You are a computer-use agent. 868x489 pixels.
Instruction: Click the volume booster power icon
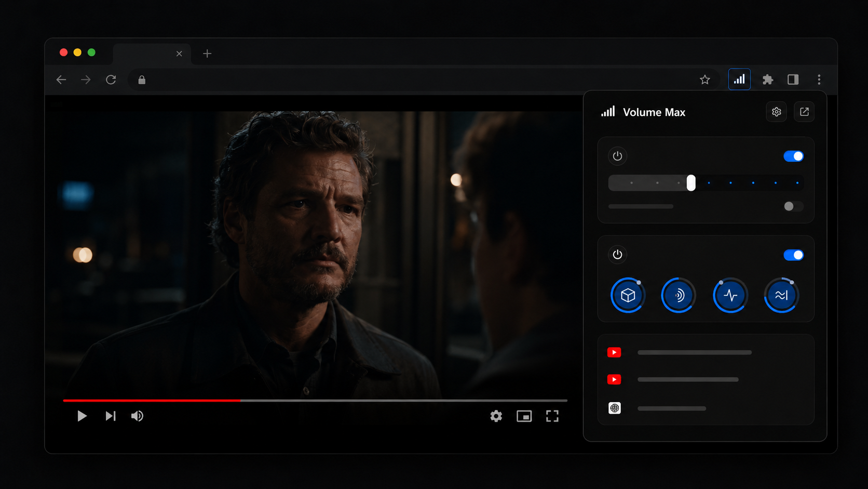(617, 156)
